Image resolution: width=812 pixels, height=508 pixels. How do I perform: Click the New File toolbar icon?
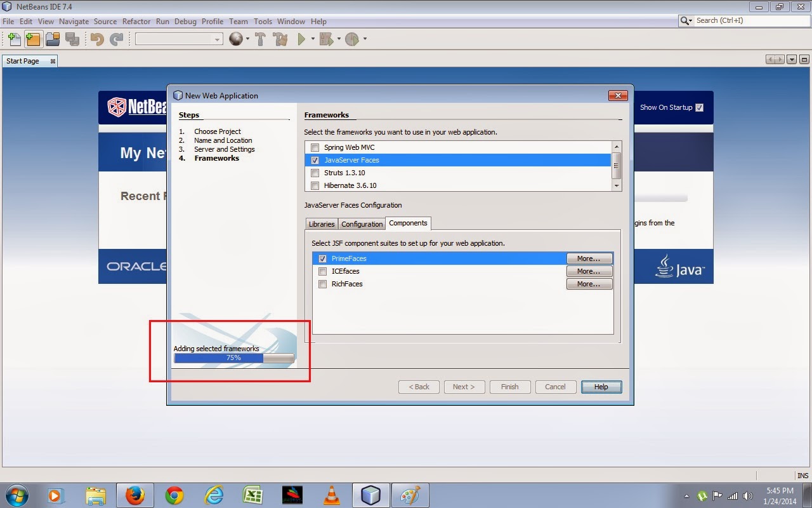click(x=14, y=39)
